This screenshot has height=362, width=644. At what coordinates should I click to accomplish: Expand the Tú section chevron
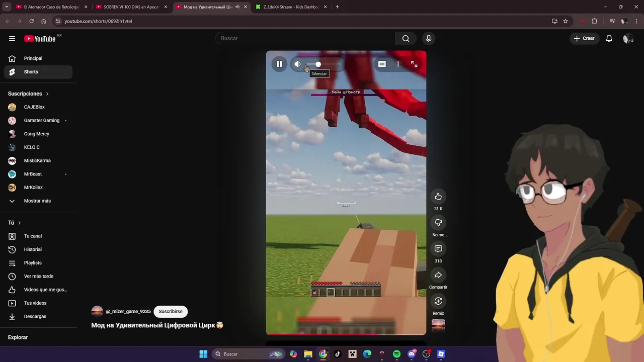pos(19,223)
